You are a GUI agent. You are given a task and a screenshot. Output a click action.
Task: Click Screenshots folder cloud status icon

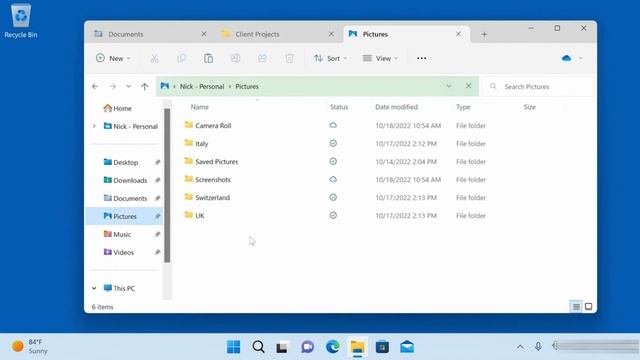point(333,179)
